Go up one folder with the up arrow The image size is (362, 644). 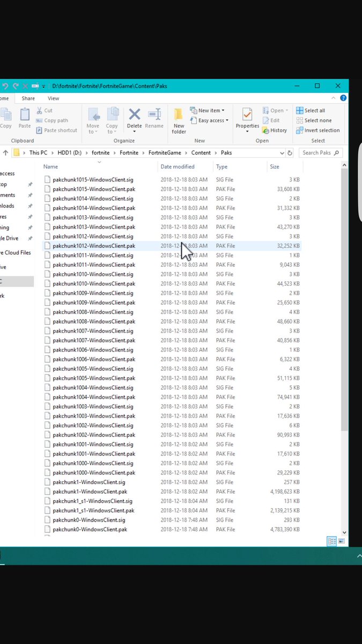click(x=5, y=152)
